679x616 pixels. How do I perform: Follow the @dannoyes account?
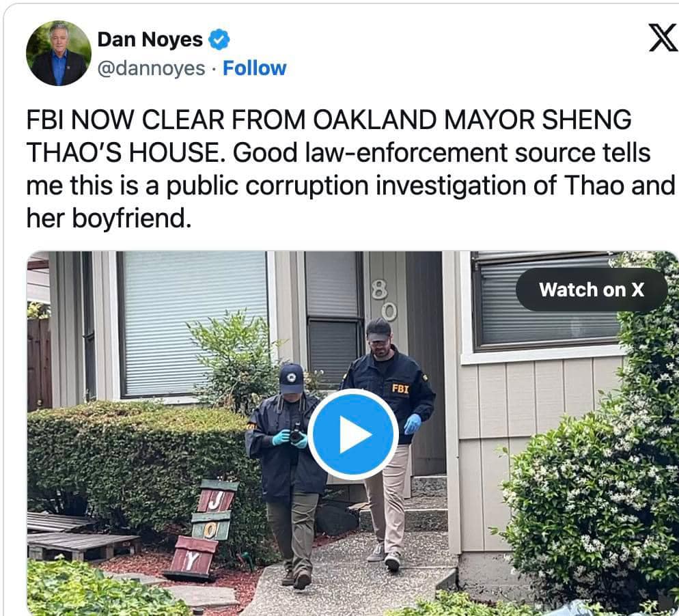pos(254,68)
